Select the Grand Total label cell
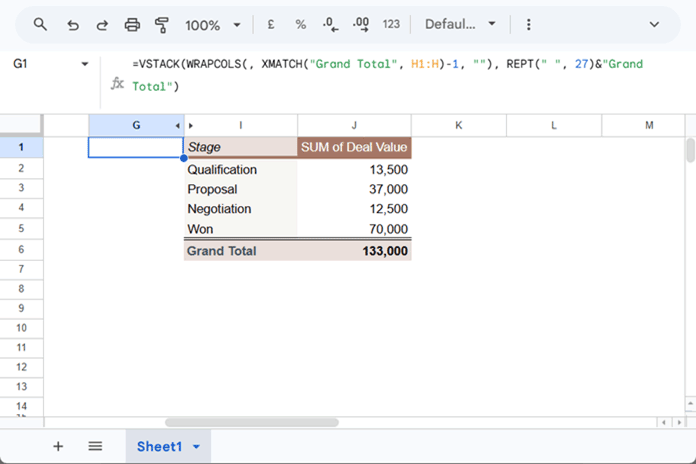 pyautogui.click(x=241, y=250)
